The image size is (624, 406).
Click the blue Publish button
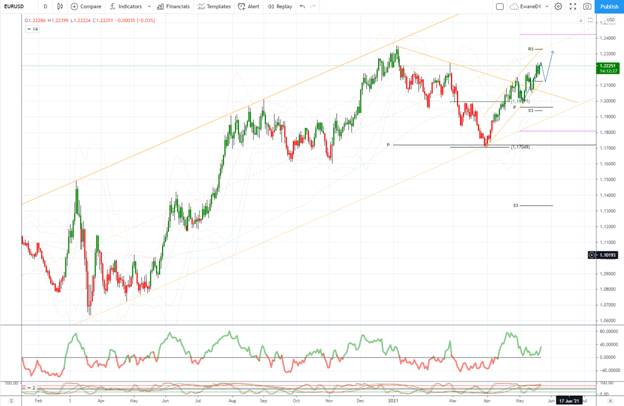[608, 6]
